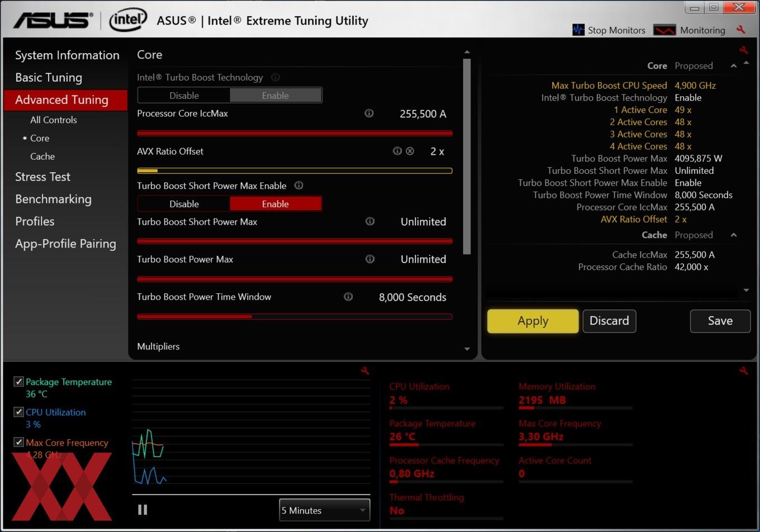The height and width of the screenshot is (532, 760).
Task: Enable Intel Turbo Boost Technology
Action: [275, 96]
